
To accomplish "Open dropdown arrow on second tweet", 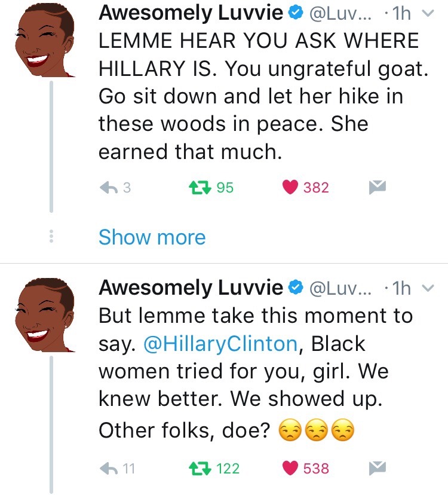I will pos(426,289).
